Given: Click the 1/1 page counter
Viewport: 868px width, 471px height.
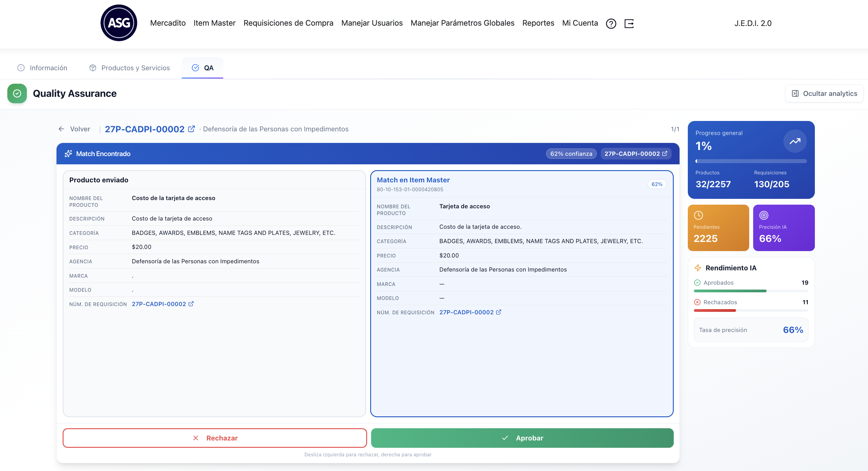Looking at the screenshot, I should [x=675, y=129].
